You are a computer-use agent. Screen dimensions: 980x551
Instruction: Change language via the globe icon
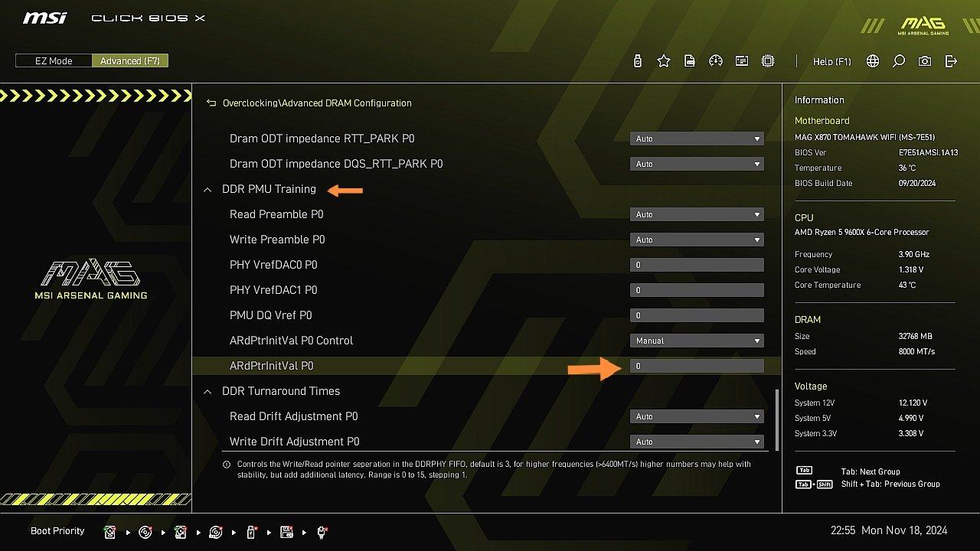[873, 61]
